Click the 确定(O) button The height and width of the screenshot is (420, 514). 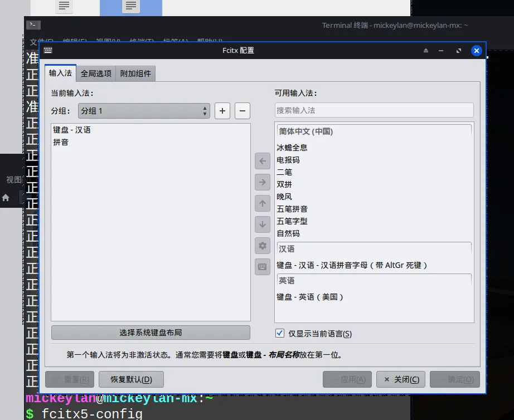click(455, 379)
